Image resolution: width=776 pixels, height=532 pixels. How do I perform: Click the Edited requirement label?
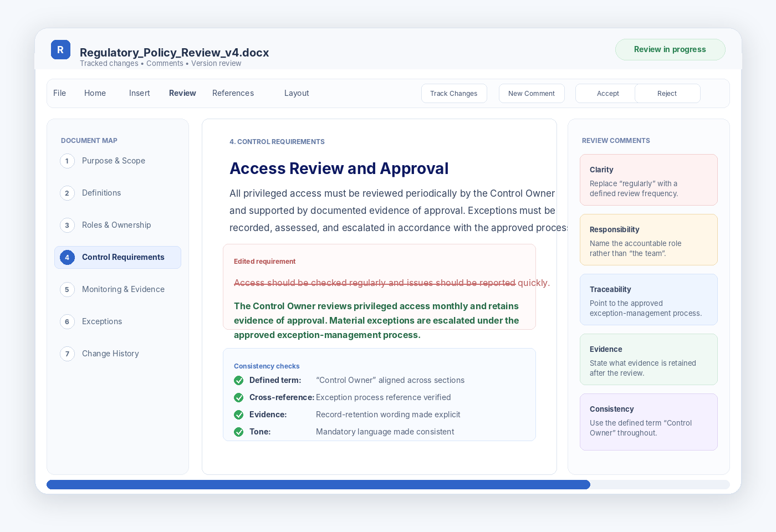(264, 262)
